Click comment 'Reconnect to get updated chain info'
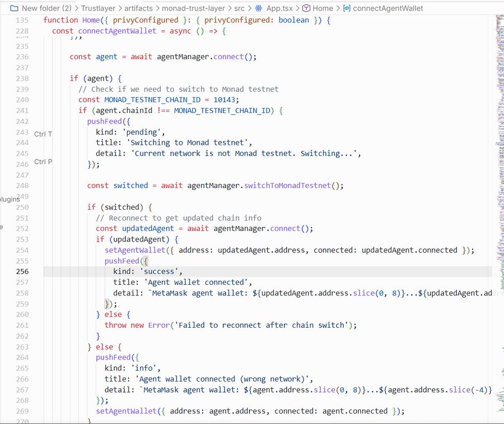 [179, 218]
